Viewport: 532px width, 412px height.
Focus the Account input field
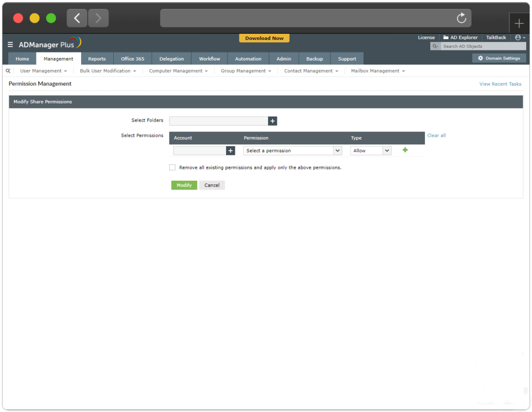pos(199,151)
